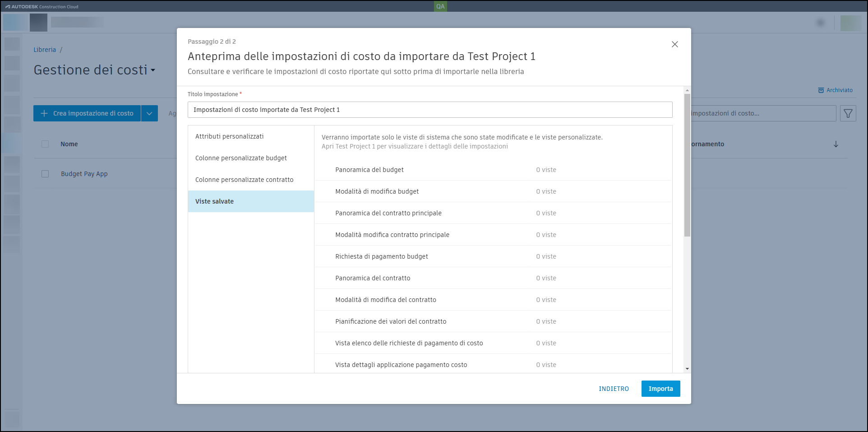868x432 pixels.
Task: Check the Budget Pay App row checkbox
Action: pyautogui.click(x=45, y=174)
